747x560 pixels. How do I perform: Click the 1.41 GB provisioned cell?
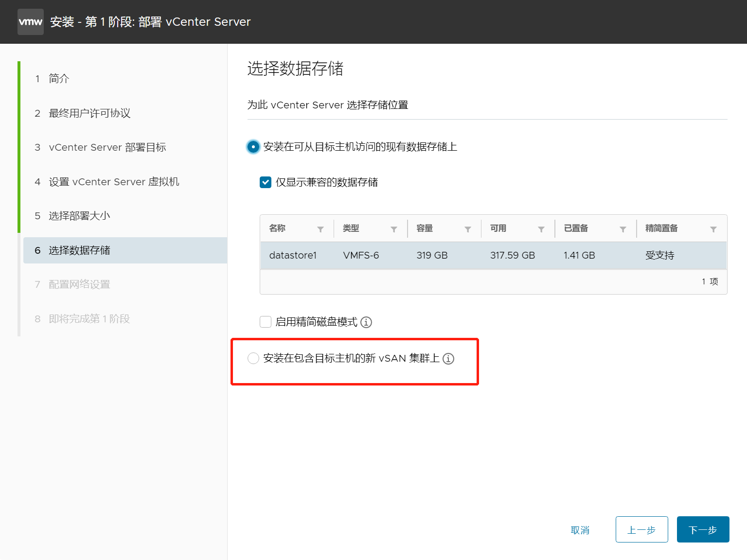click(579, 255)
